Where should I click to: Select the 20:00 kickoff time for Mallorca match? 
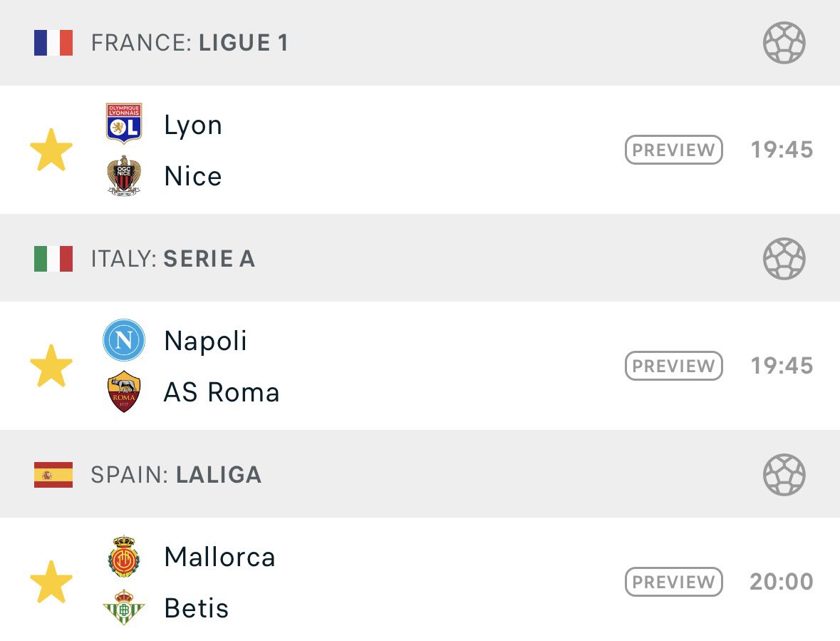[781, 582]
